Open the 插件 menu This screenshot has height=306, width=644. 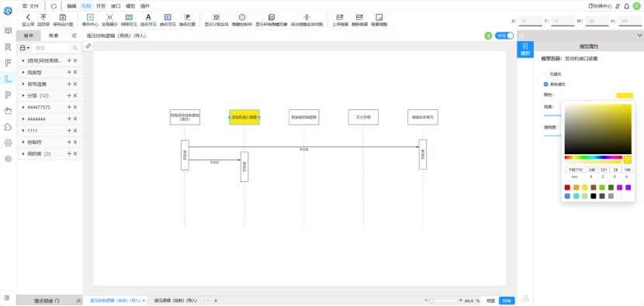pos(145,6)
